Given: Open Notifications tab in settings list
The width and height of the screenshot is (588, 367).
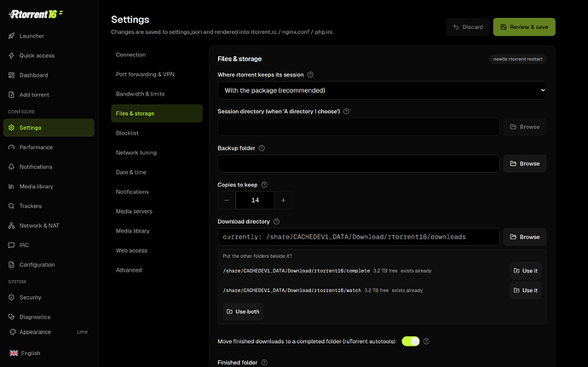Looking at the screenshot, I should pos(157,192).
